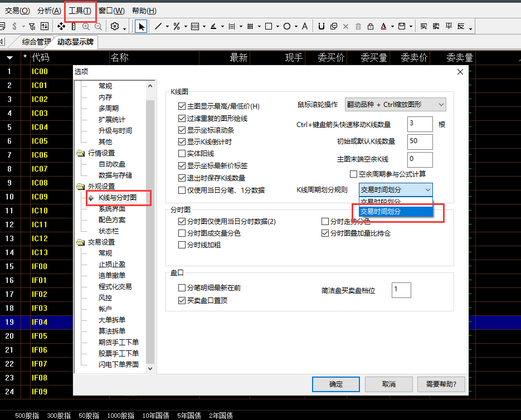Click 初始或默认K线数量 input field
Viewport: 521px width, 420px height.
[x=420, y=142]
